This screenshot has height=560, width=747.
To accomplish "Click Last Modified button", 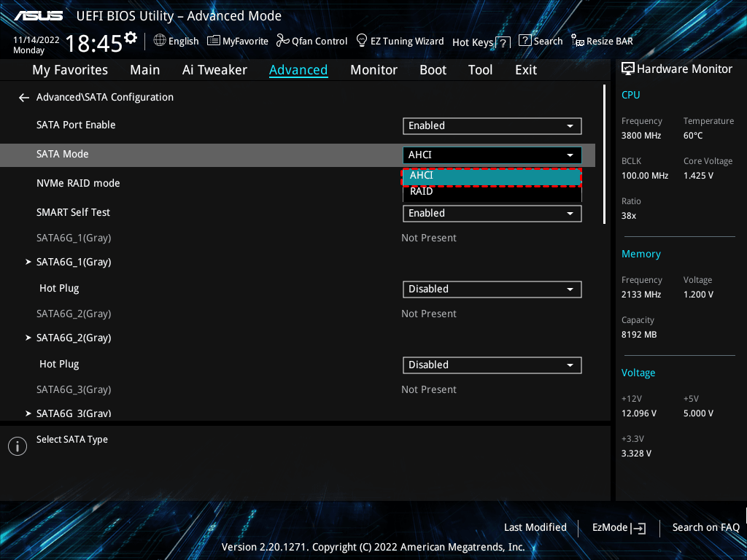I will (535, 527).
